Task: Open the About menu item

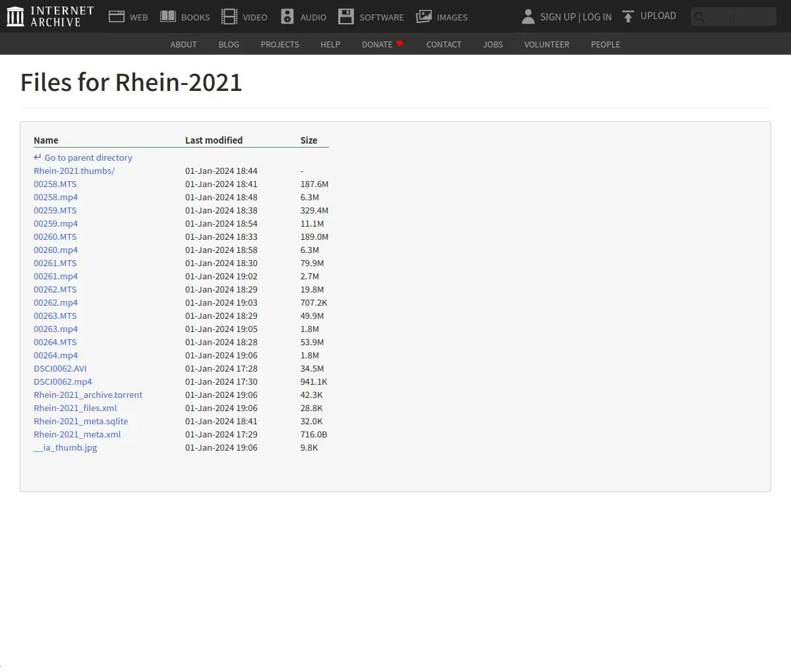Action: click(183, 44)
